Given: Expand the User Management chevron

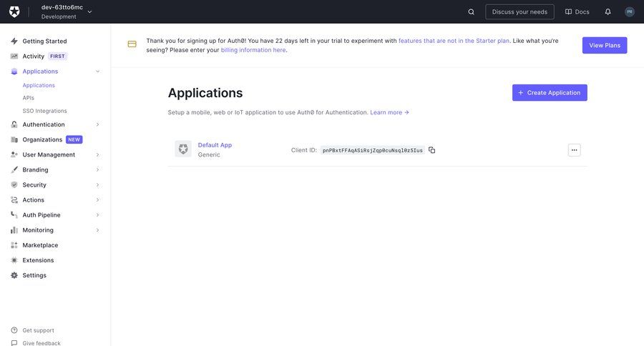Looking at the screenshot, I should (98, 154).
